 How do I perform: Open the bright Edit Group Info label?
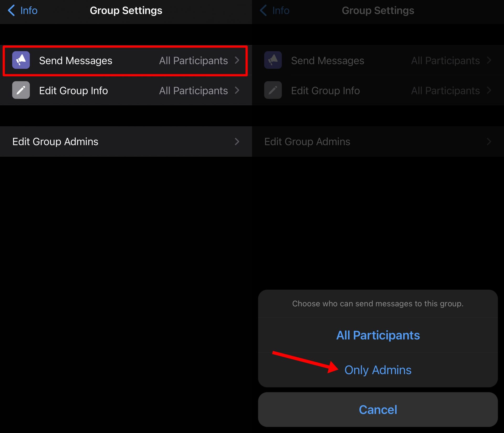pos(73,91)
